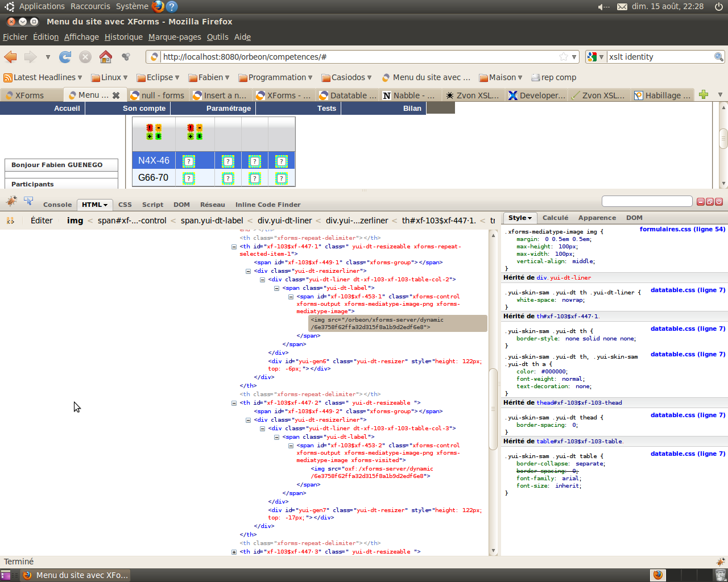Click the browser back arrow
Image resolution: width=728 pixels, height=582 pixels.
click(11, 57)
